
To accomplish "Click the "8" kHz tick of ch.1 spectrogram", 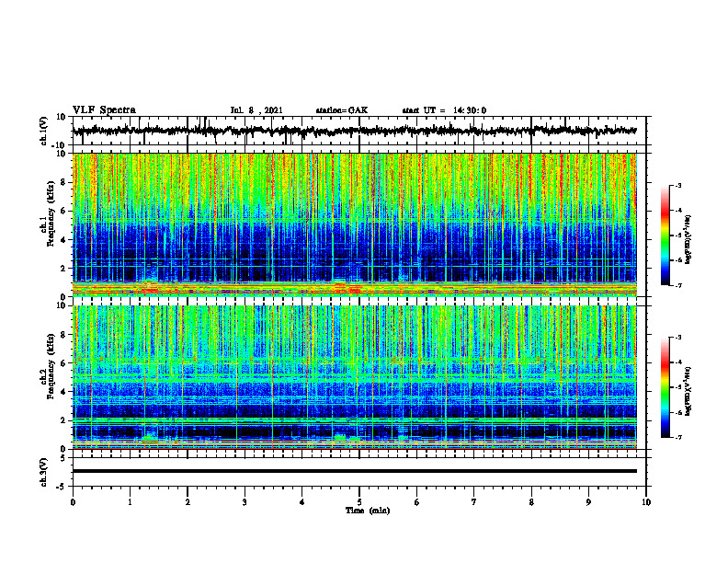I will coord(63,182).
